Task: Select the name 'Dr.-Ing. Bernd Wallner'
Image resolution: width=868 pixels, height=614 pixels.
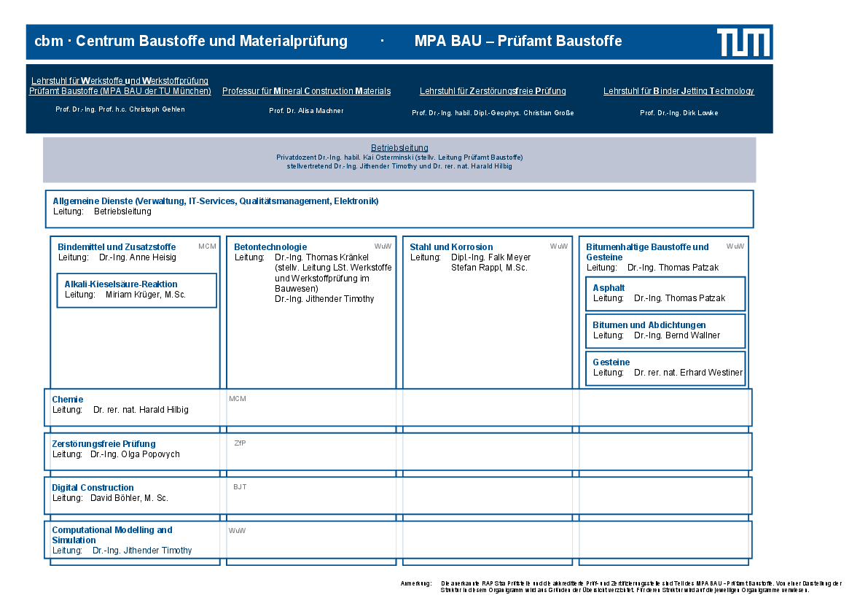Action: [x=677, y=335]
